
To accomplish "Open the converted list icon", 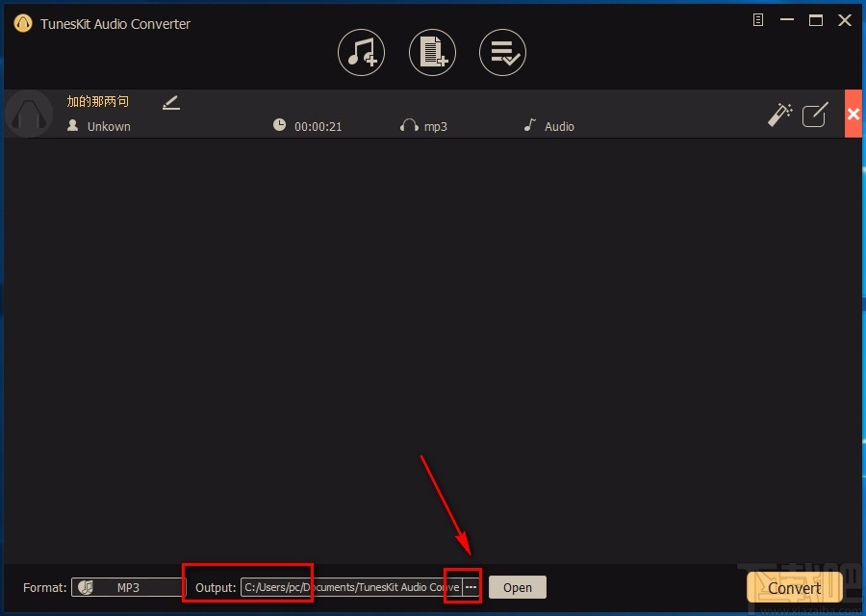I will pyautogui.click(x=502, y=53).
